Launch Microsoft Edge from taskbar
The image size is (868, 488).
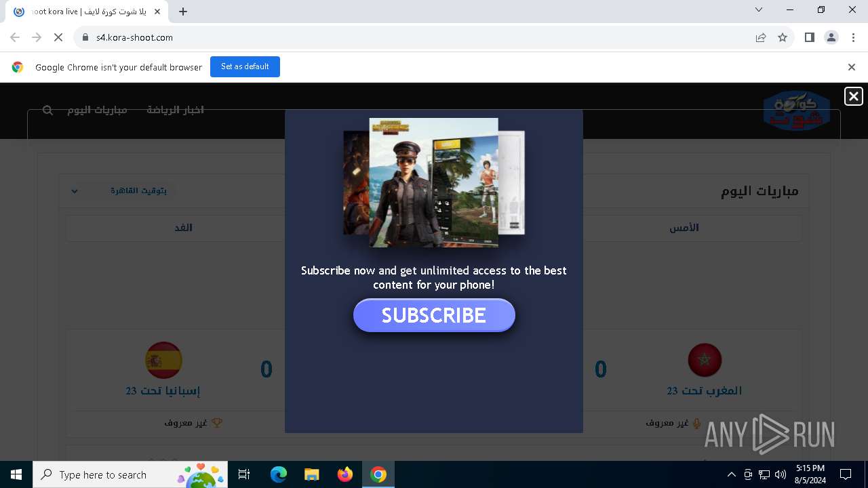click(279, 474)
